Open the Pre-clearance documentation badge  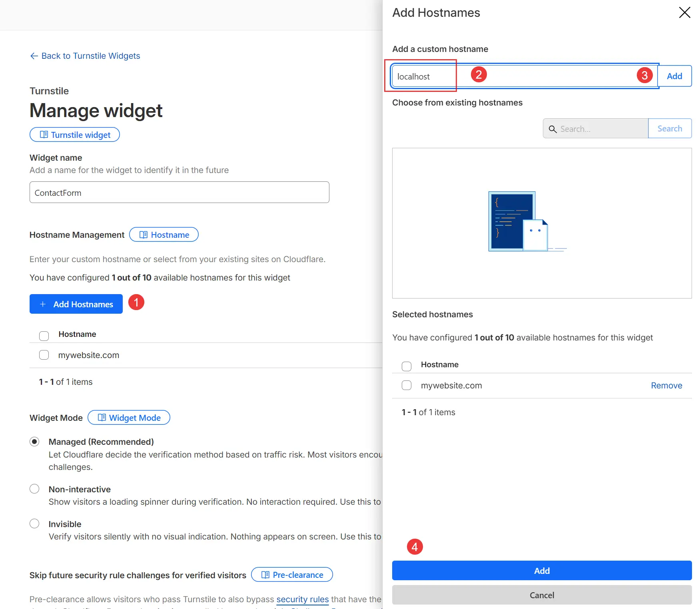pos(291,575)
